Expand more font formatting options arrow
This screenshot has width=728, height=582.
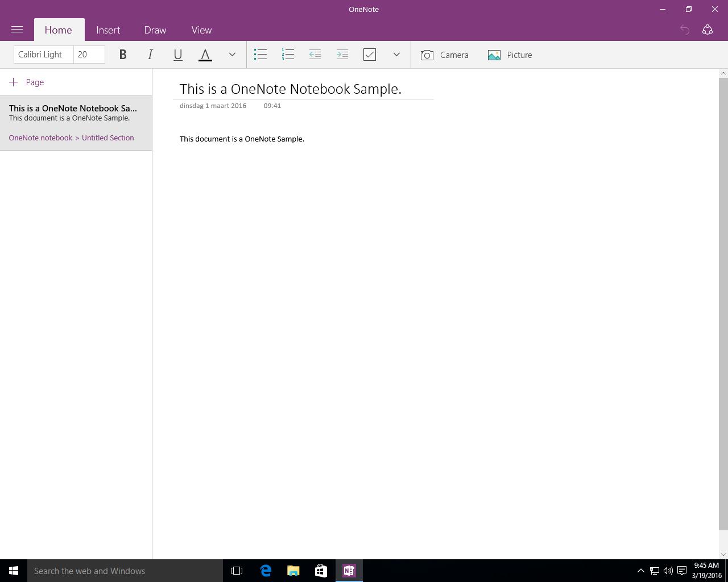pos(232,55)
